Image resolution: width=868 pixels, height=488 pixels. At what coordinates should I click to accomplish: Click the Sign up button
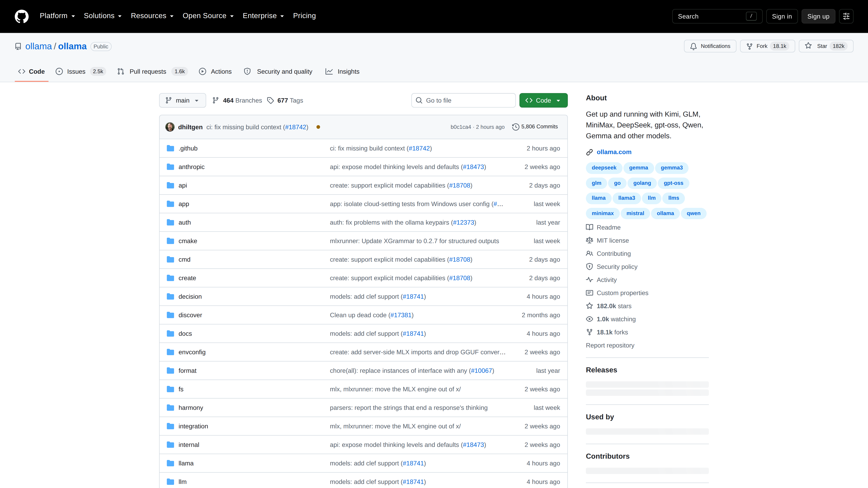tap(818, 16)
